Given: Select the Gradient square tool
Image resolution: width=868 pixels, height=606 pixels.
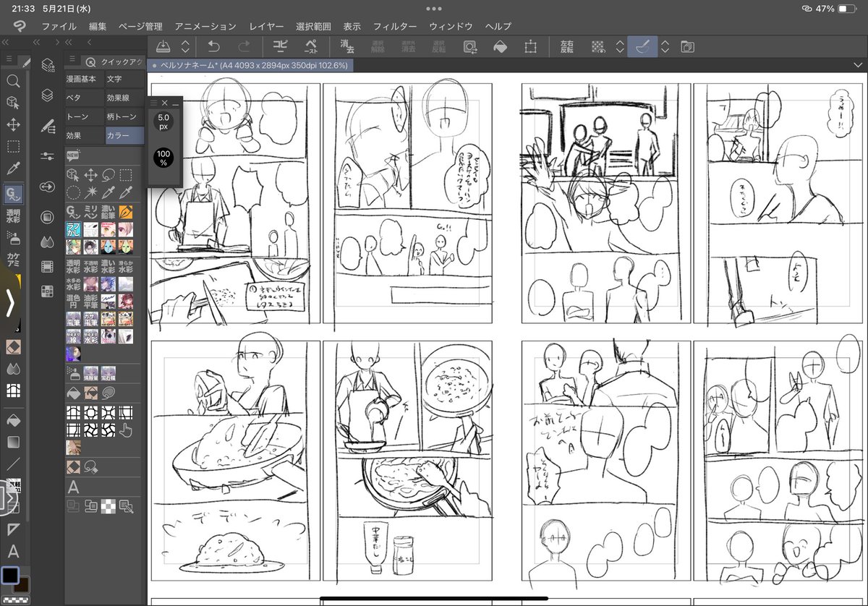Looking at the screenshot, I should (x=13, y=442).
